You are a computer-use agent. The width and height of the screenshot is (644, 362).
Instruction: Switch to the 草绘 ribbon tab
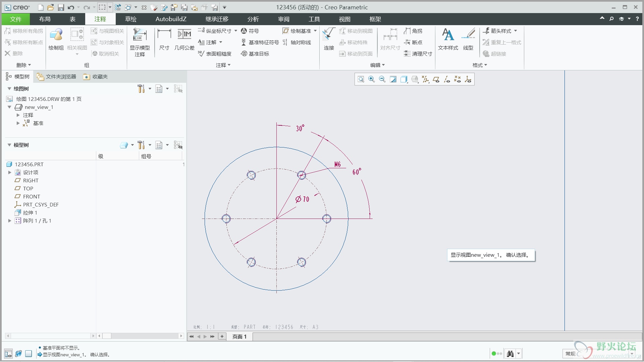131,19
